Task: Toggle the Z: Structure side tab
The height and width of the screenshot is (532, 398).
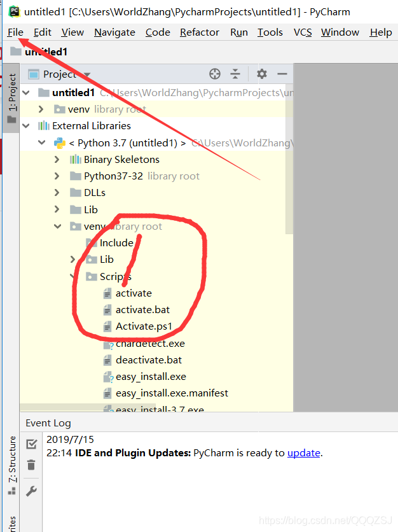Action: [x=12, y=466]
